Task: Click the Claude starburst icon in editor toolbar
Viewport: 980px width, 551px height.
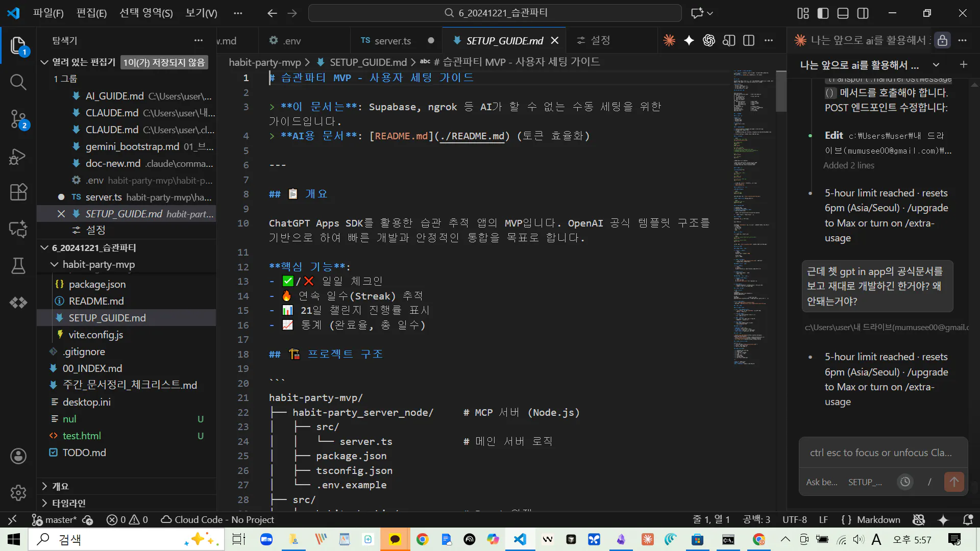Action: (x=669, y=40)
